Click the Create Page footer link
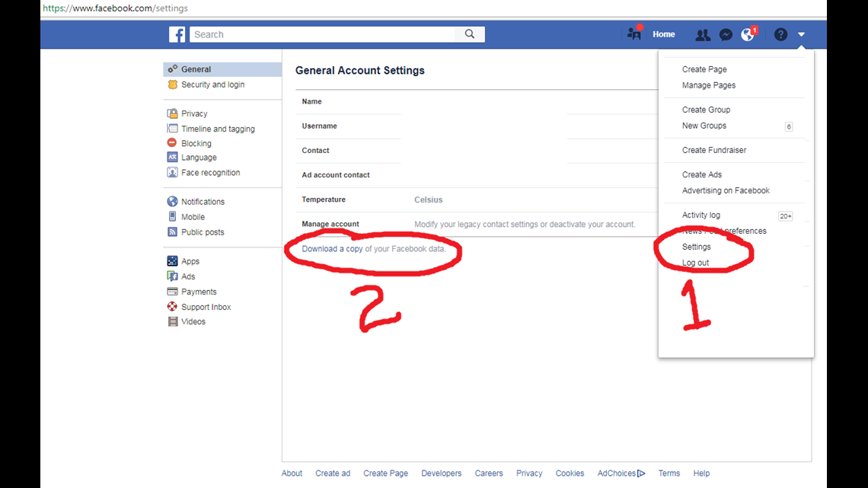The image size is (868, 488). 385,473
